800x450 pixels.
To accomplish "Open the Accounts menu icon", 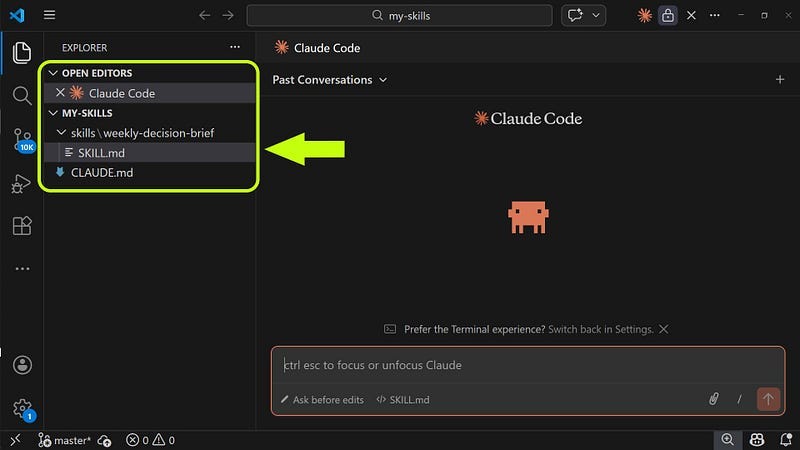I will tap(22, 365).
